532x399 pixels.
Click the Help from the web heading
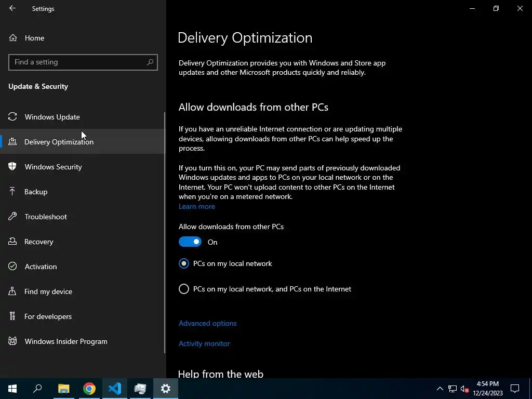[x=220, y=374]
